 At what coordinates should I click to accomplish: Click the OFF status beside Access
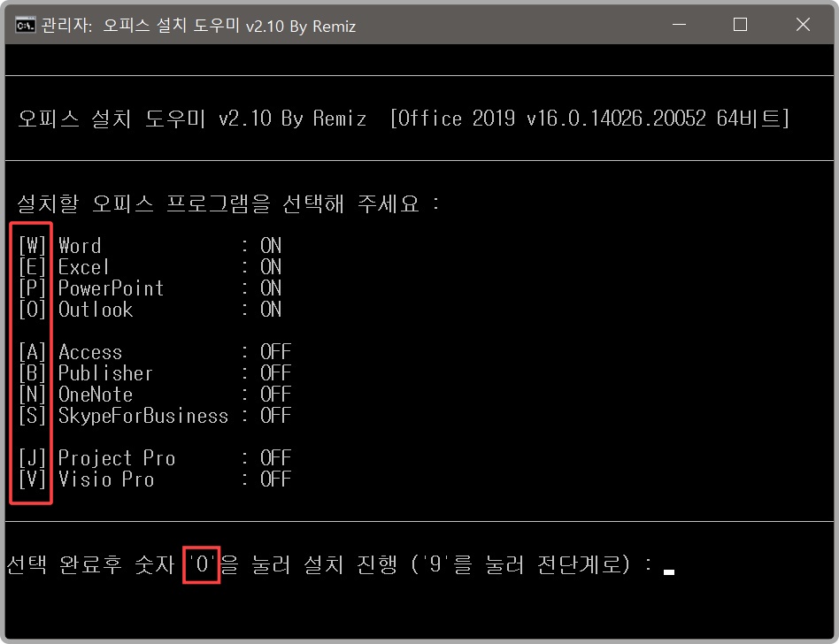(x=275, y=351)
